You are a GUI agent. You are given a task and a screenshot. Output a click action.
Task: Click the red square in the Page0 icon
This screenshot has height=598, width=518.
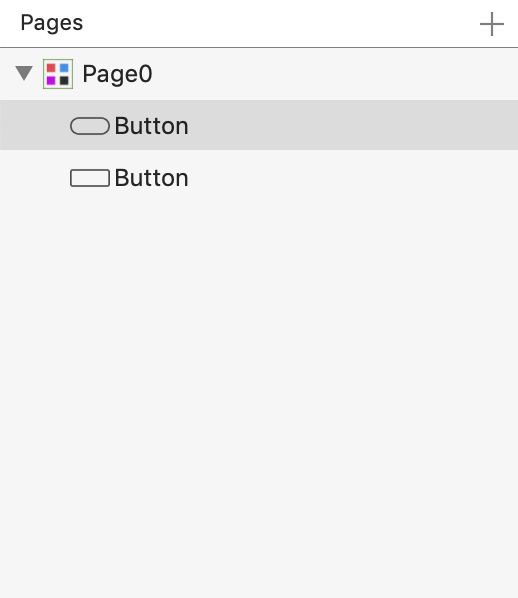coord(51,68)
